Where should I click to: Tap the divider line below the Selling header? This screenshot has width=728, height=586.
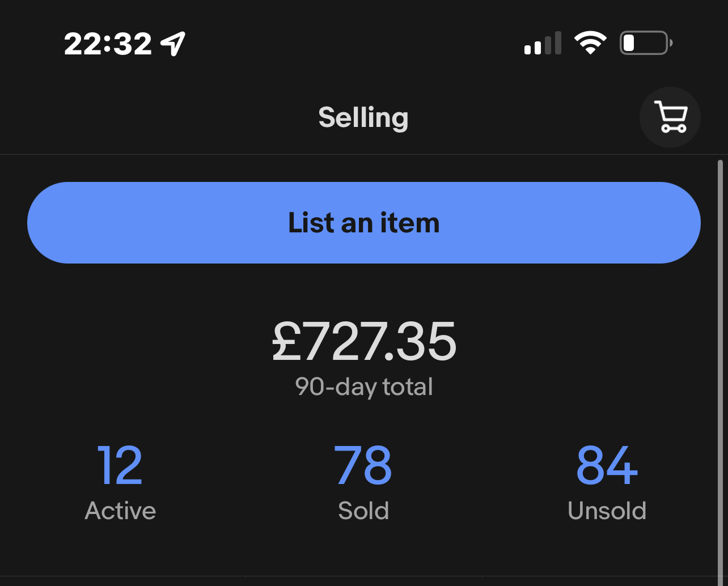[x=364, y=154]
